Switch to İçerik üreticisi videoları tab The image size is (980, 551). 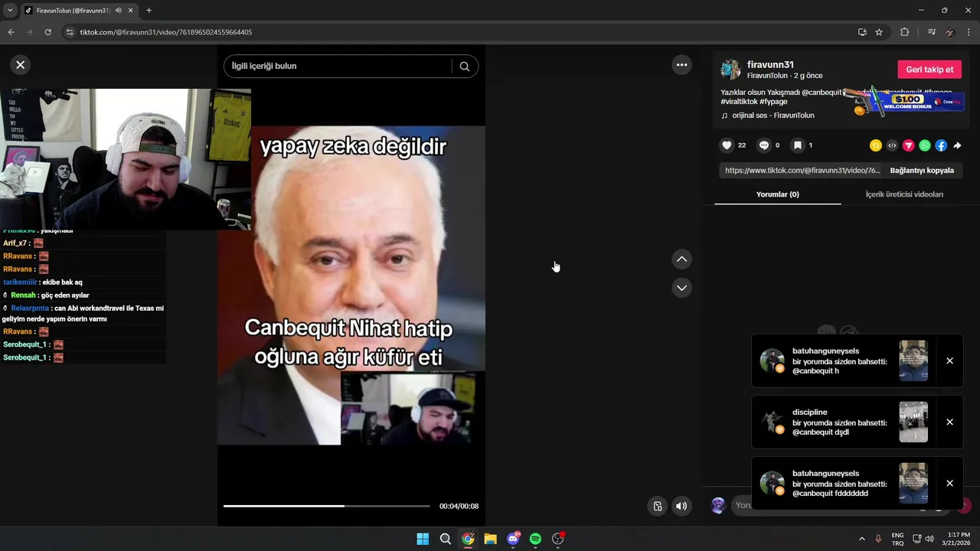[x=904, y=194]
